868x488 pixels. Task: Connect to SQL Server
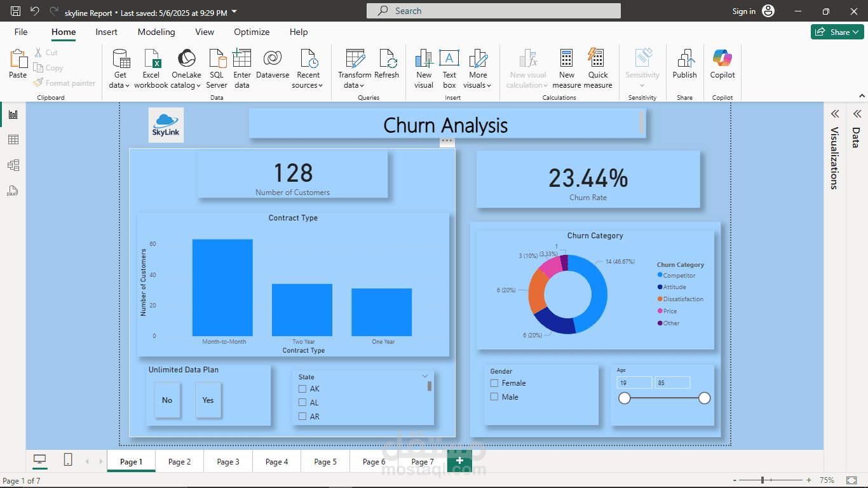click(217, 69)
